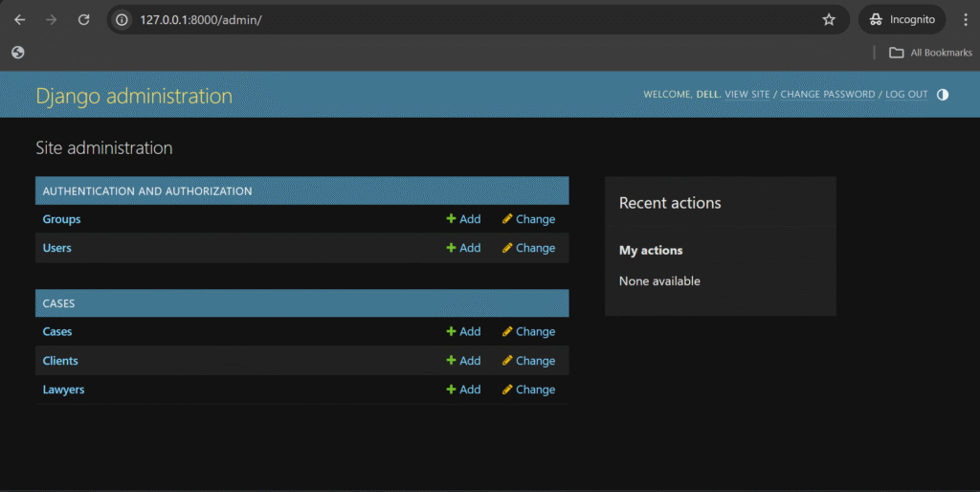Click Change for Groups
Viewport: 980px width, 492px height.
tap(528, 219)
